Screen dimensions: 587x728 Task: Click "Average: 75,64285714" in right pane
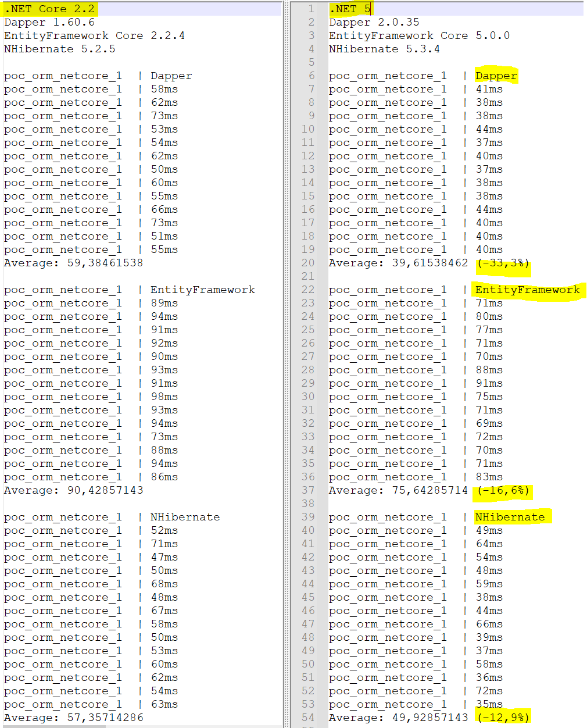coord(399,490)
